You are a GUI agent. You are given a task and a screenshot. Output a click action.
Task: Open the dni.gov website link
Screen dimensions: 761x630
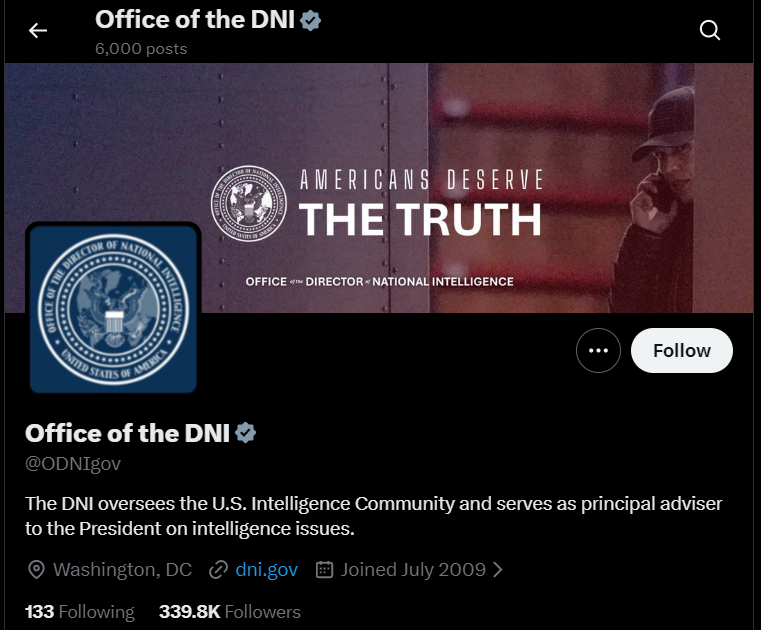click(267, 570)
